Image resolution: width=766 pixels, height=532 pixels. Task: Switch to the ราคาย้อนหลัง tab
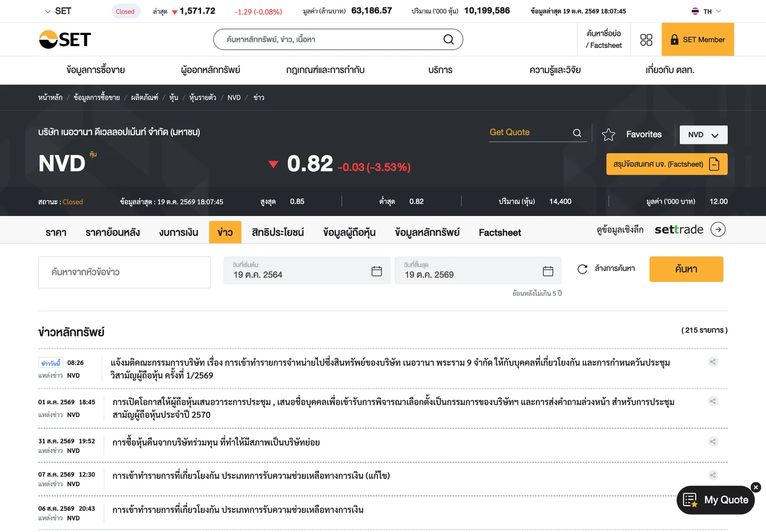(113, 232)
